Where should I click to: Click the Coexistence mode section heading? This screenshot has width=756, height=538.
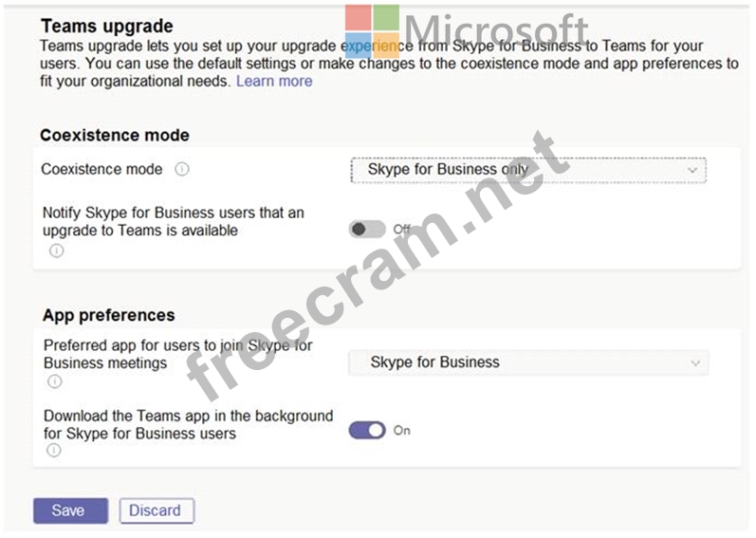pos(115,135)
